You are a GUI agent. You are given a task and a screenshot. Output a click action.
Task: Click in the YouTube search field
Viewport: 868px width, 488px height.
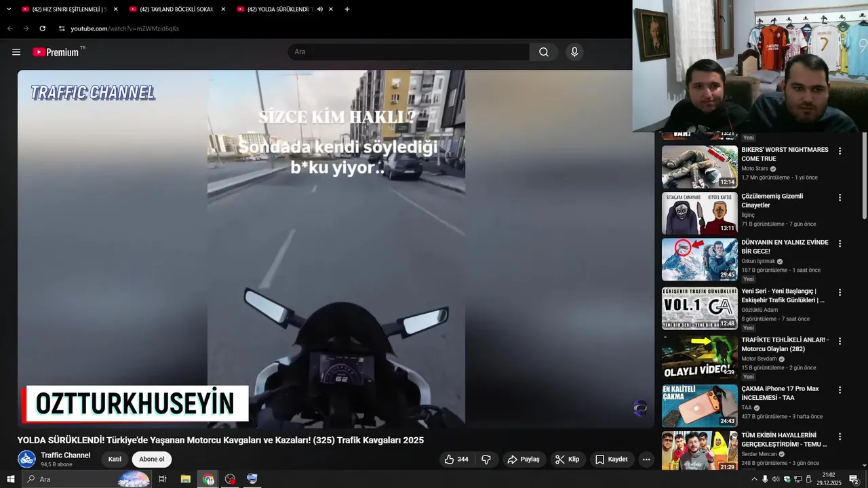coord(409,52)
